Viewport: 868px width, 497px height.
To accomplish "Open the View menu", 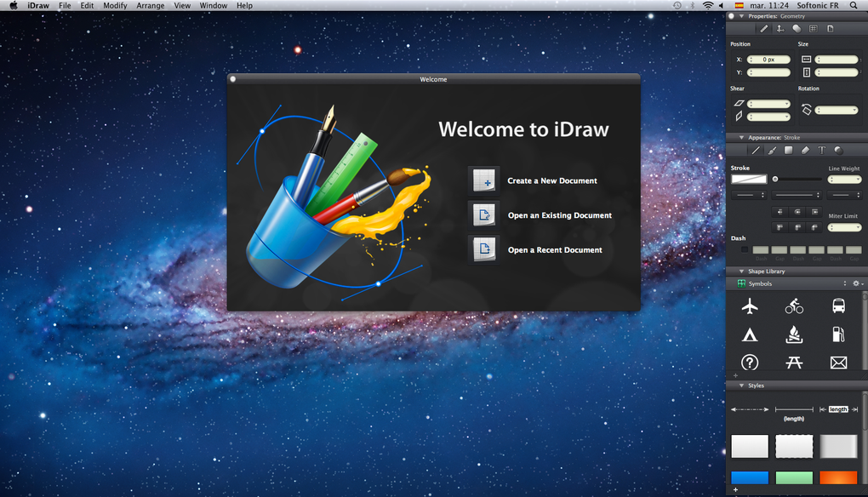I will pos(182,6).
